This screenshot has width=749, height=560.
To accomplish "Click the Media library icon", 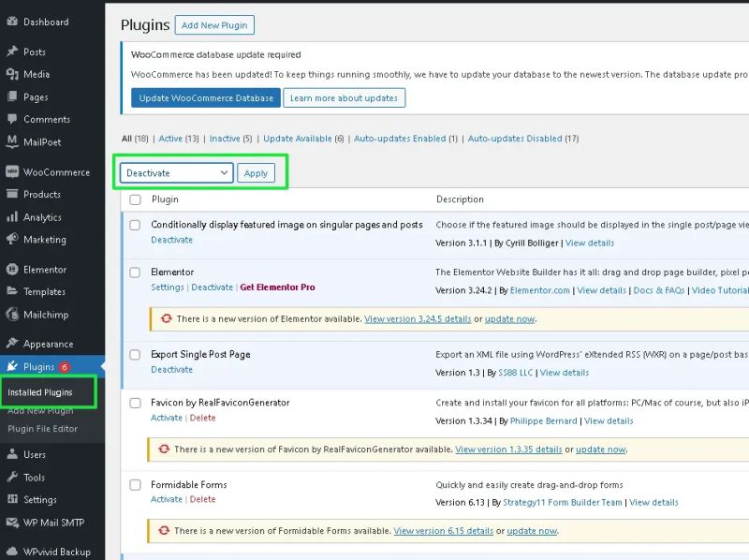I will click(x=12, y=74).
